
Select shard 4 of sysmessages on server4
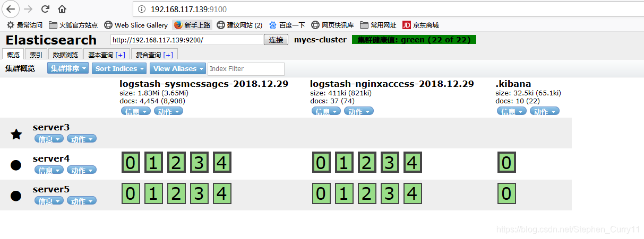pyautogui.click(x=222, y=163)
